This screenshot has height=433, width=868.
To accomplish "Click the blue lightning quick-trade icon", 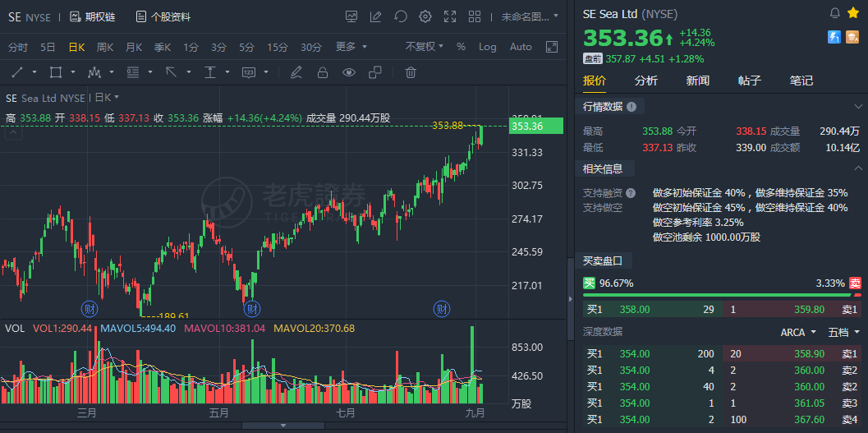I will point(834,37).
